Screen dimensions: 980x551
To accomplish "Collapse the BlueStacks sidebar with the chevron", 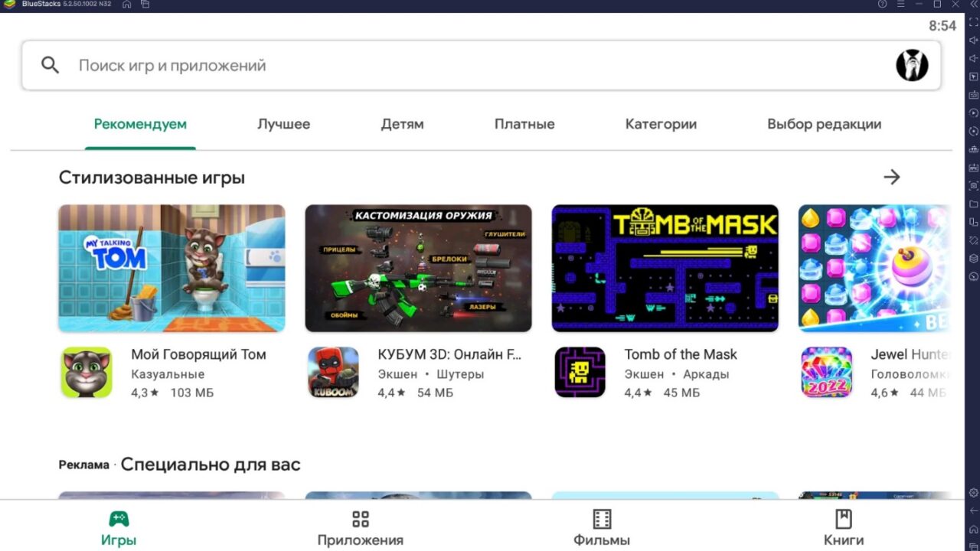I will [972, 4].
